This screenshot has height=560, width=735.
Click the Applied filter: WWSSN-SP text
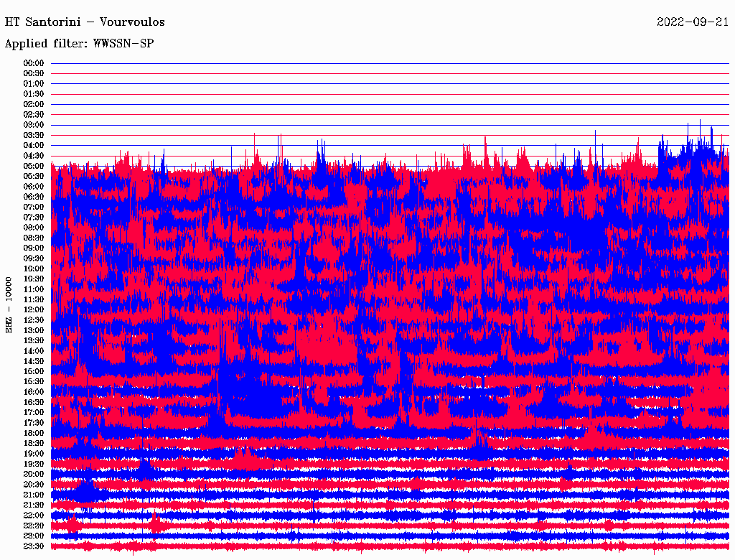[x=79, y=44]
